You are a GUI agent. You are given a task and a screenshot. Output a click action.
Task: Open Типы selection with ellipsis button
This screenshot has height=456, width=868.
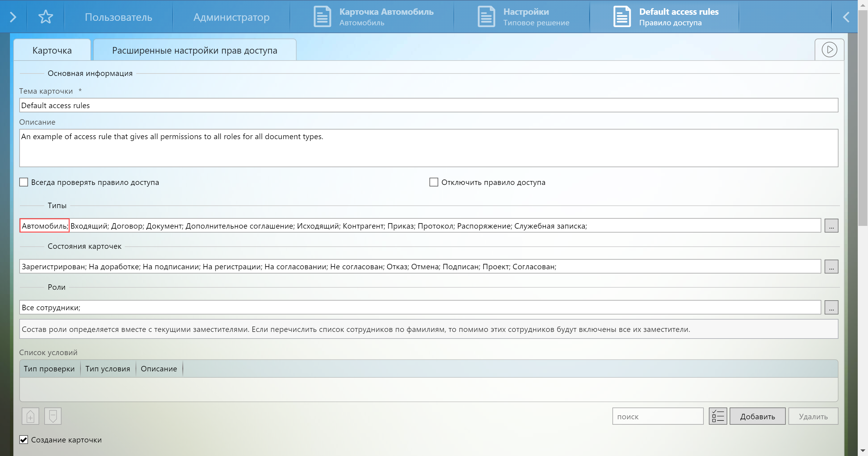(x=831, y=226)
